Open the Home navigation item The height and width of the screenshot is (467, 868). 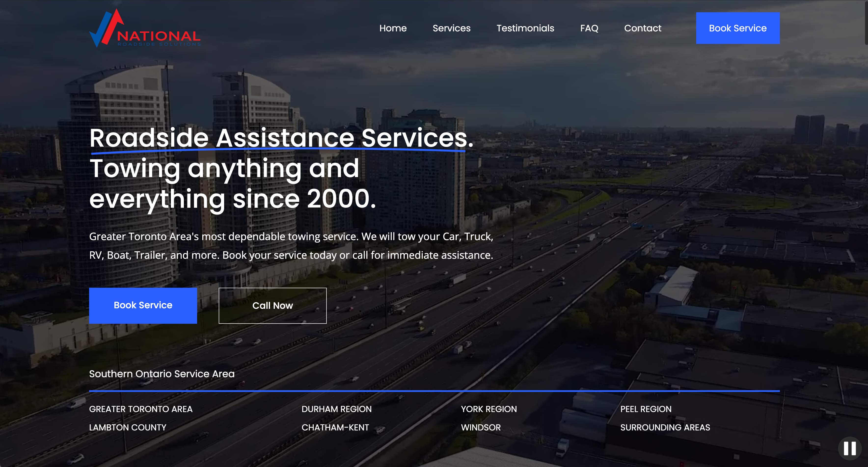click(x=393, y=28)
